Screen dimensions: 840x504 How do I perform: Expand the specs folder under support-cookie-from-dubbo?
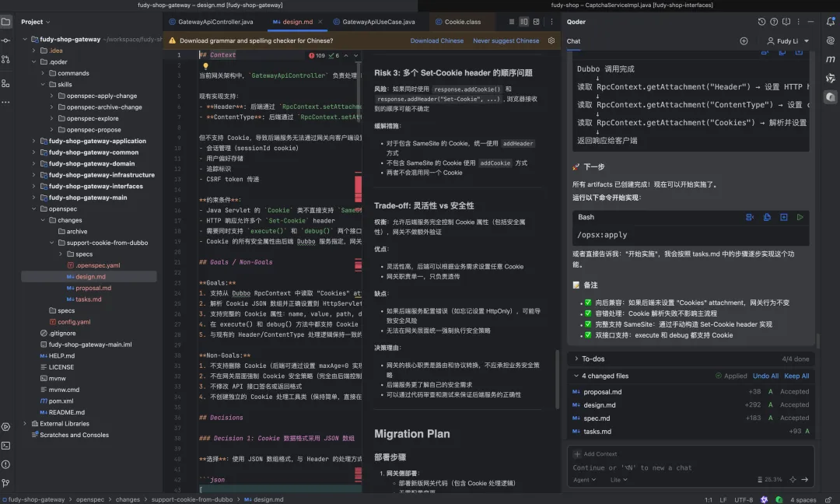(x=61, y=254)
